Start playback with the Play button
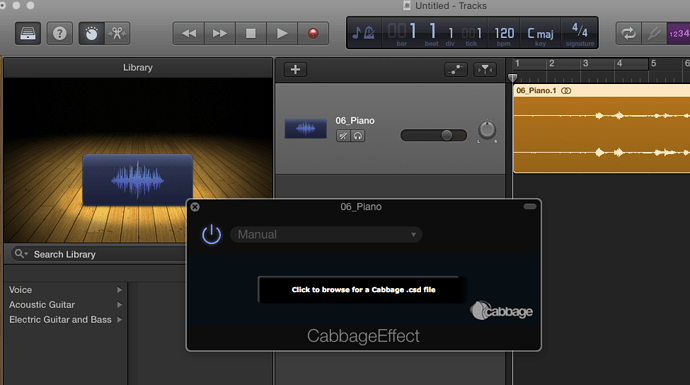The width and height of the screenshot is (690, 385). click(282, 33)
